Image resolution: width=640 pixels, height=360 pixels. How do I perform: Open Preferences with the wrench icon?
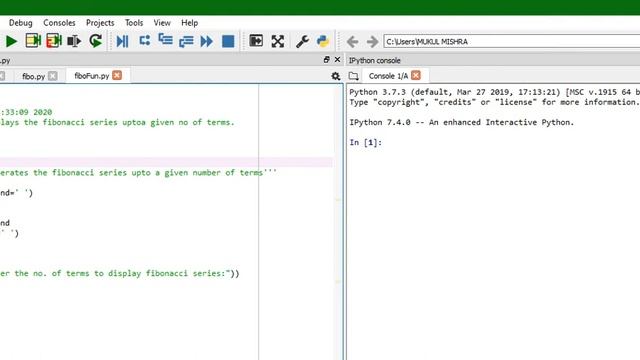(x=302, y=41)
